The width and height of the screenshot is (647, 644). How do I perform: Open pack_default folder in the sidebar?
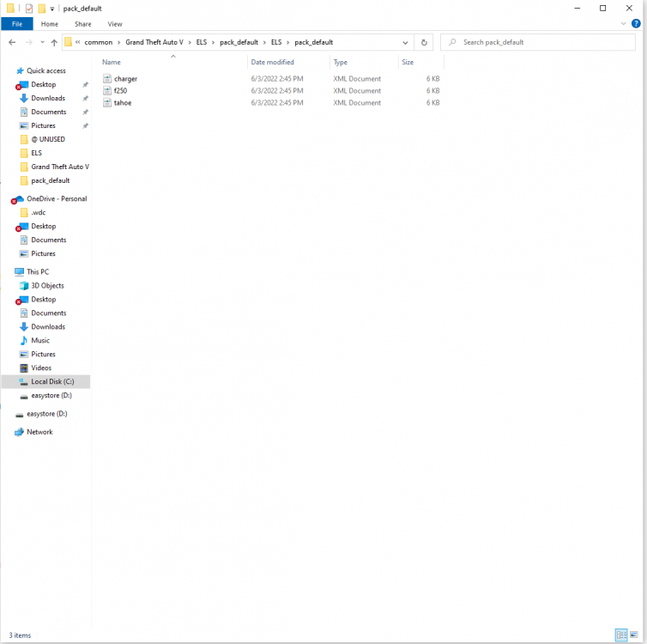pos(51,180)
